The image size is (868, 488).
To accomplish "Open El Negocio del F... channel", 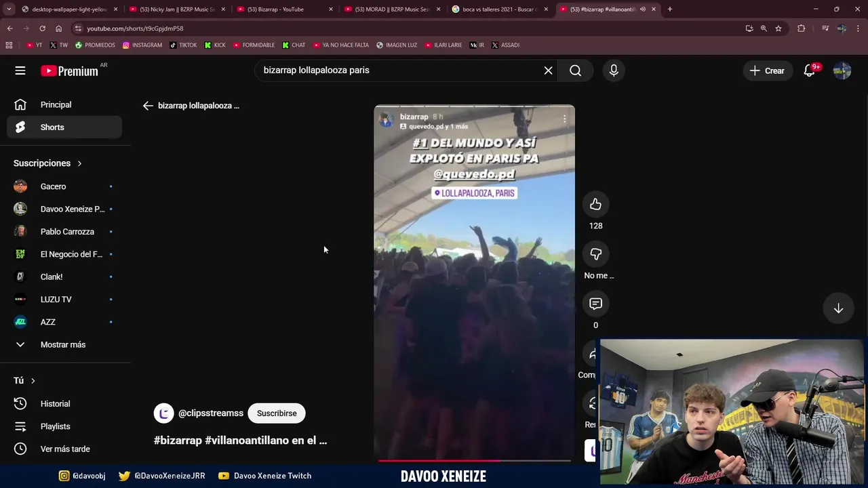I will tap(64, 254).
